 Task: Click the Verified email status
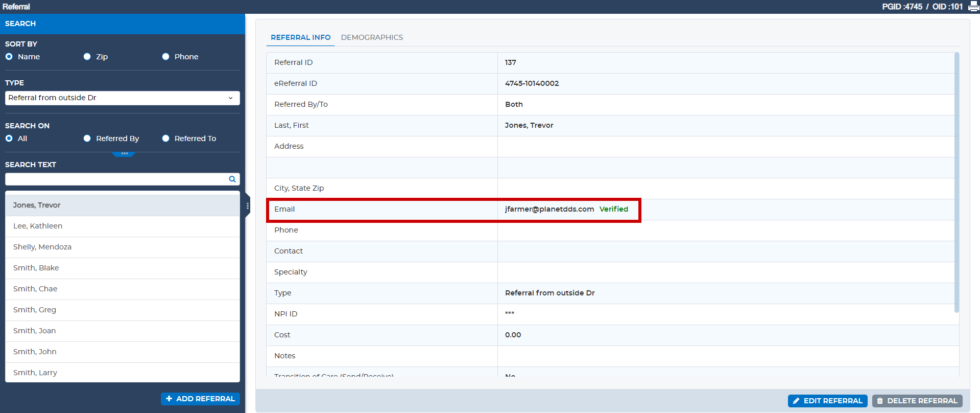pos(614,209)
